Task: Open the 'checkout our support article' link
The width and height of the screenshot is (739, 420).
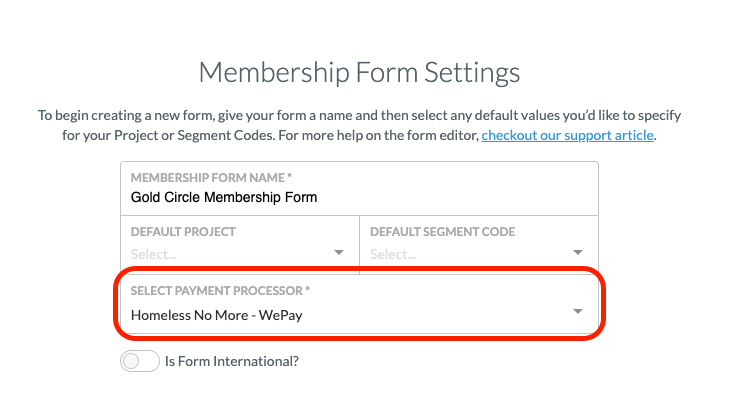Action: pyautogui.click(x=567, y=135)
